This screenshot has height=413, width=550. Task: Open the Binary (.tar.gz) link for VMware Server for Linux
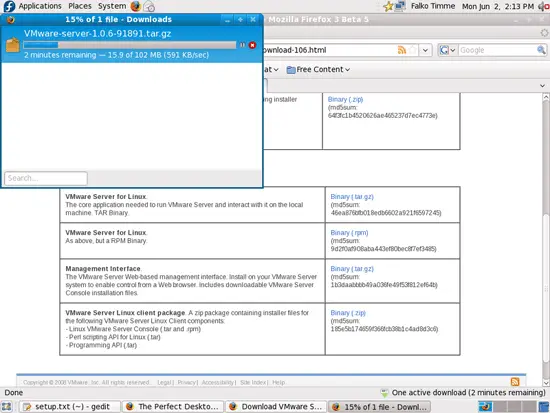pos(352,196)
